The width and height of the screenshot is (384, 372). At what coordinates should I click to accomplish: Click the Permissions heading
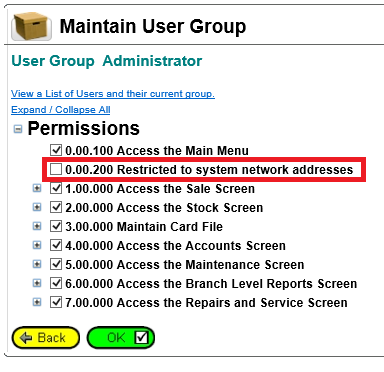[84, 129]
